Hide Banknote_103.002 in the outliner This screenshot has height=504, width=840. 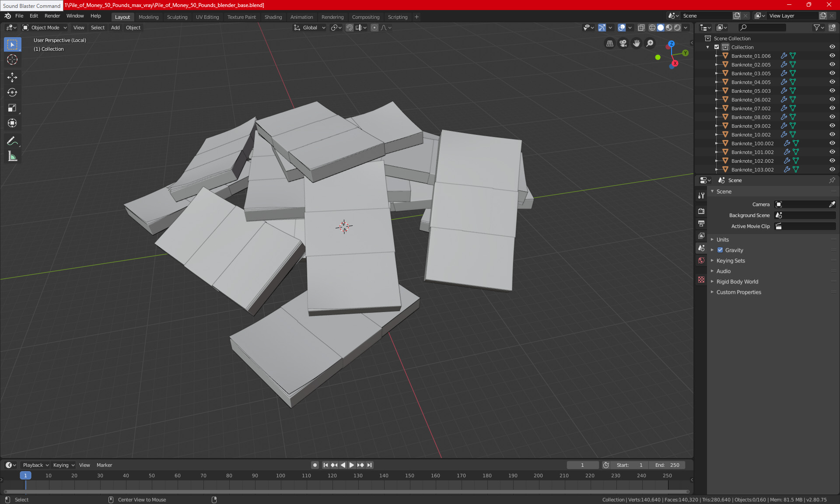coord(832,169)
